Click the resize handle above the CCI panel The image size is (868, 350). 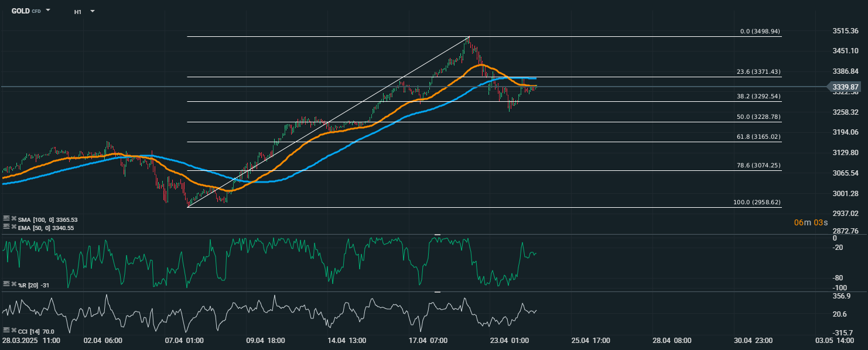coord(437,291)
